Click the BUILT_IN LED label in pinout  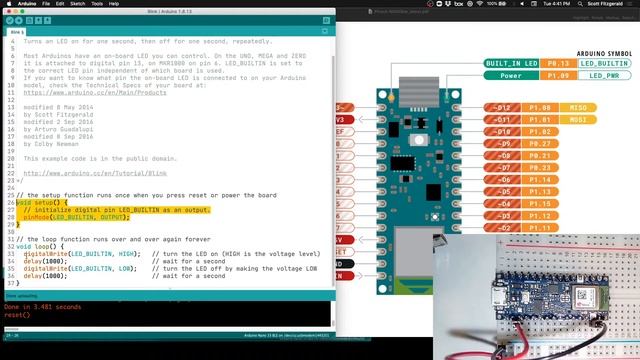coord(511,63)
